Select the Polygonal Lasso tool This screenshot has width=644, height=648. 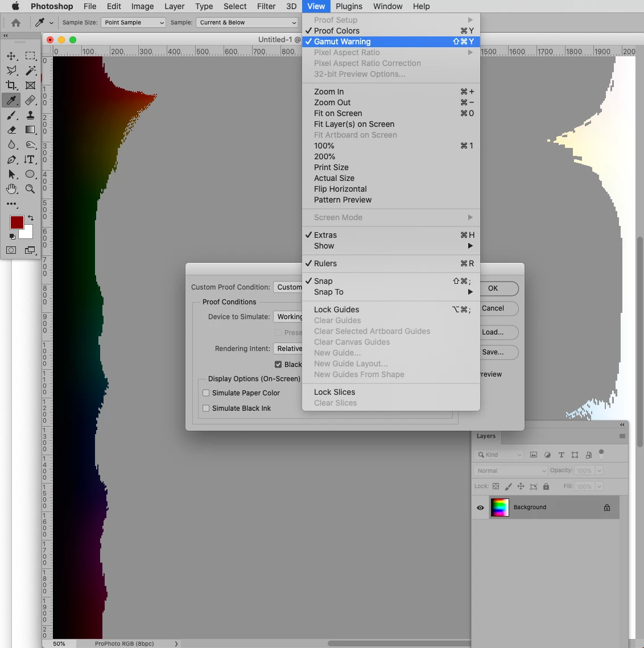coord(11,71)
